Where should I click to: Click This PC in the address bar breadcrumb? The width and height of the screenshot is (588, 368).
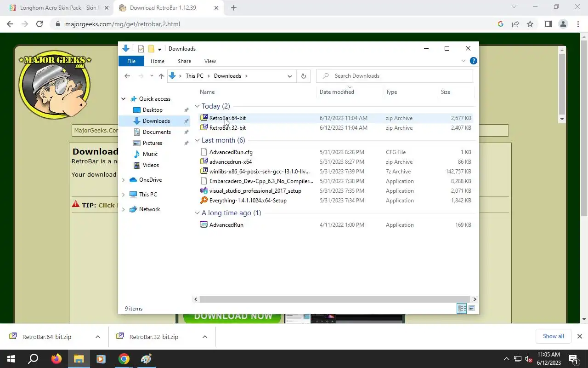tap(194, 76)
